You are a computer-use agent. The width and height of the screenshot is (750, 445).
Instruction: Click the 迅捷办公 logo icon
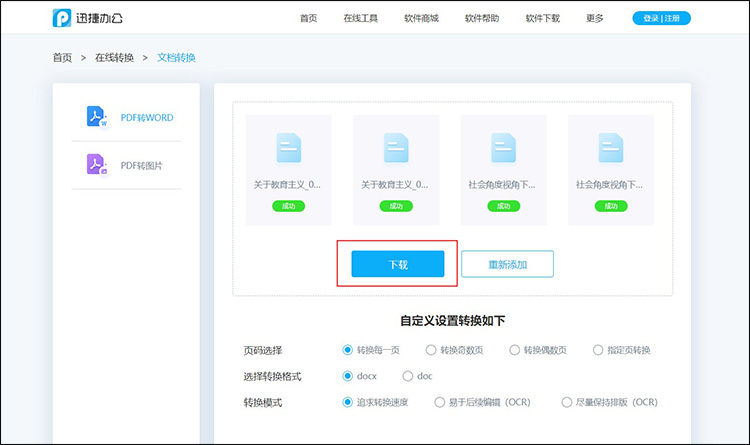point(62,18)
